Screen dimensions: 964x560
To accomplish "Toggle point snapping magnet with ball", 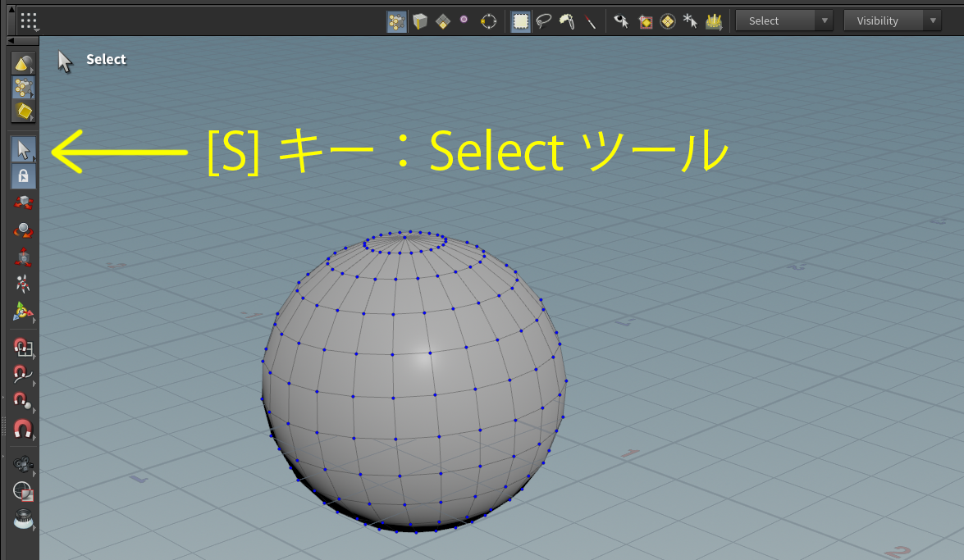I will click(23, 402).
